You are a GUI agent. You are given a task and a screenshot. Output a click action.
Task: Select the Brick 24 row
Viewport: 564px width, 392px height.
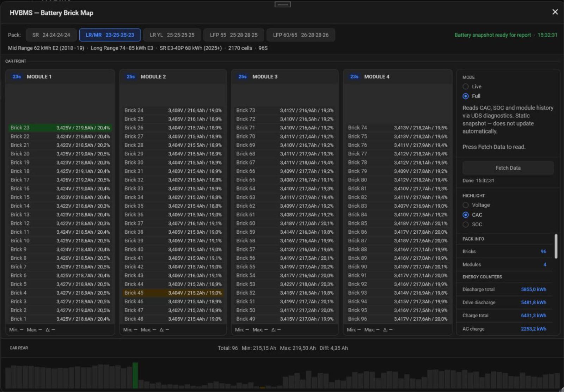(x=173, y=110)
